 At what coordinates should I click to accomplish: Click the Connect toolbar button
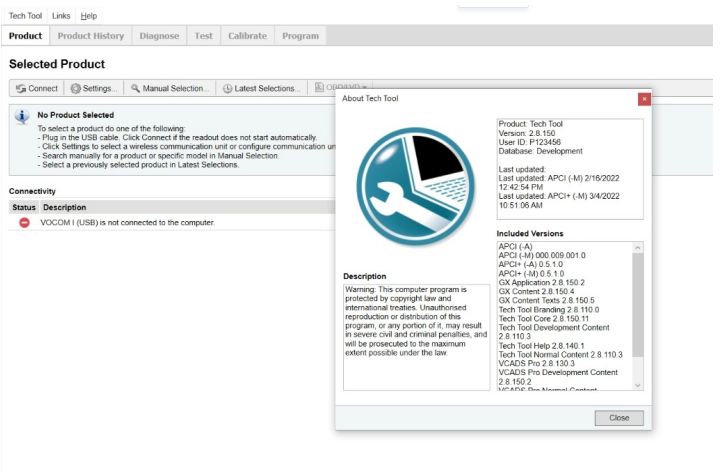37,88
